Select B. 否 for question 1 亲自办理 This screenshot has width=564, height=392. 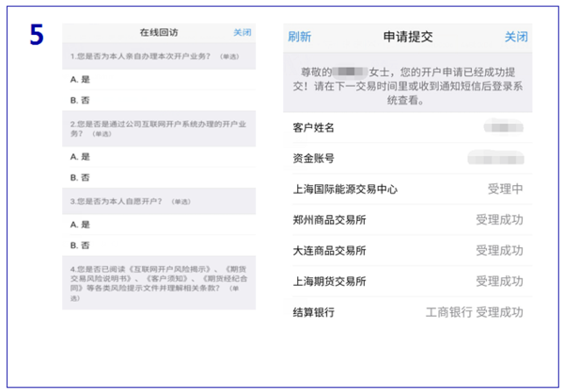(159, 101)
